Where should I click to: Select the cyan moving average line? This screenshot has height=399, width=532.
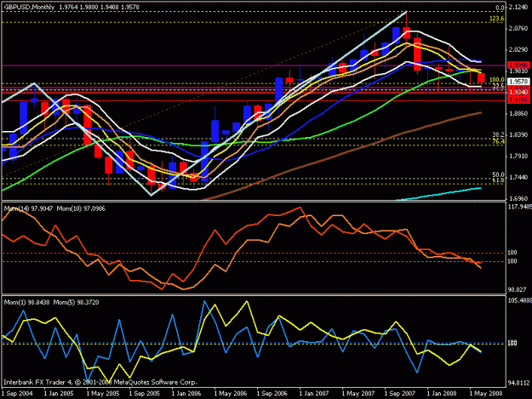439,194
